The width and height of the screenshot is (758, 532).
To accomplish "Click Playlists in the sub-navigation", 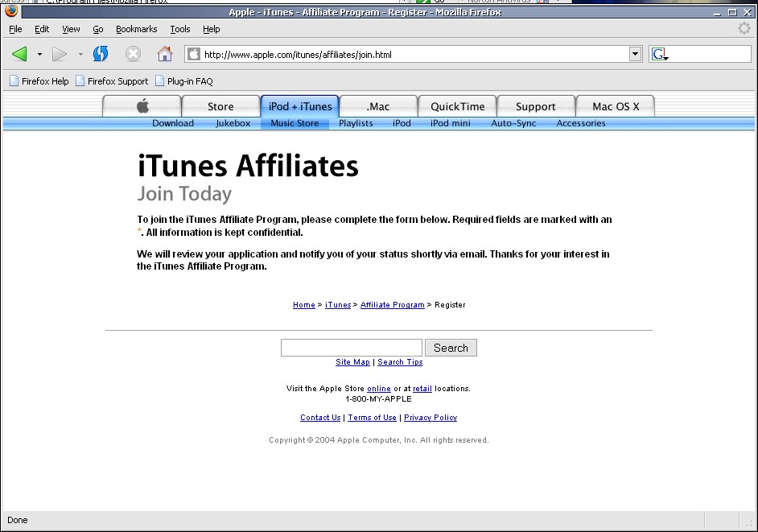I will pyautogui.click(x=356, y=123).
